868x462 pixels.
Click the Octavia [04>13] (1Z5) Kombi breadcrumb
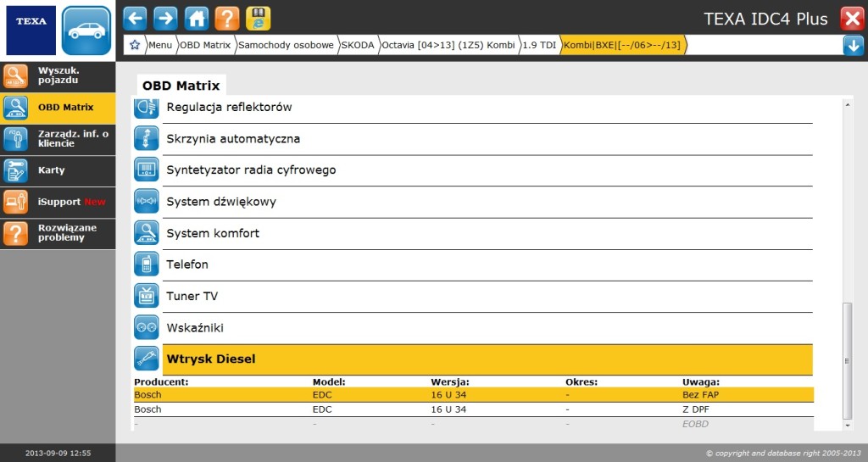coord(448,45)
